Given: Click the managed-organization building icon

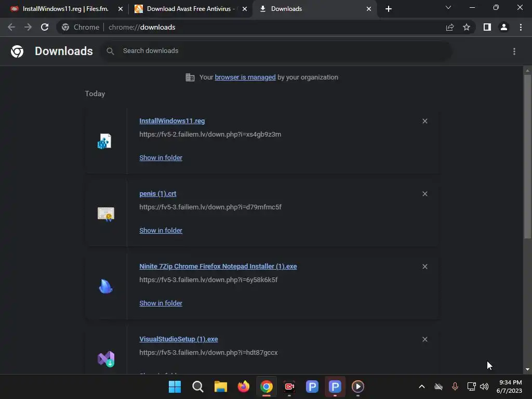Looking at the screenshot, I should click(x=190, y=77).
